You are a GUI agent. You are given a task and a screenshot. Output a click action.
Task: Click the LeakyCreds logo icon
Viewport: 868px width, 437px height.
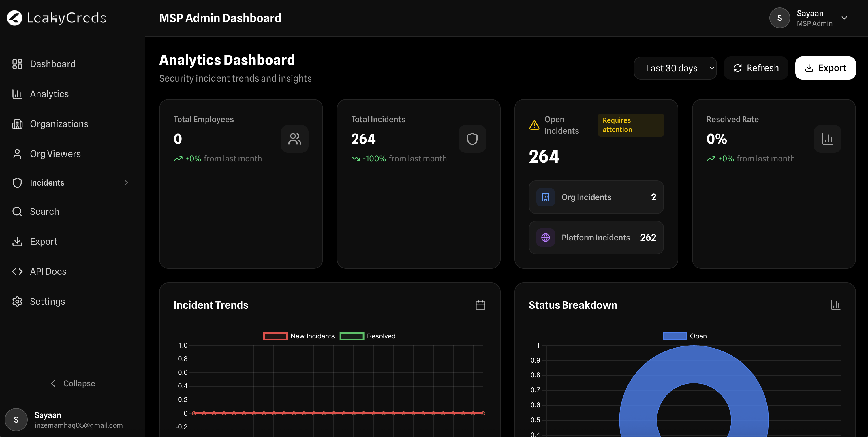14,18
